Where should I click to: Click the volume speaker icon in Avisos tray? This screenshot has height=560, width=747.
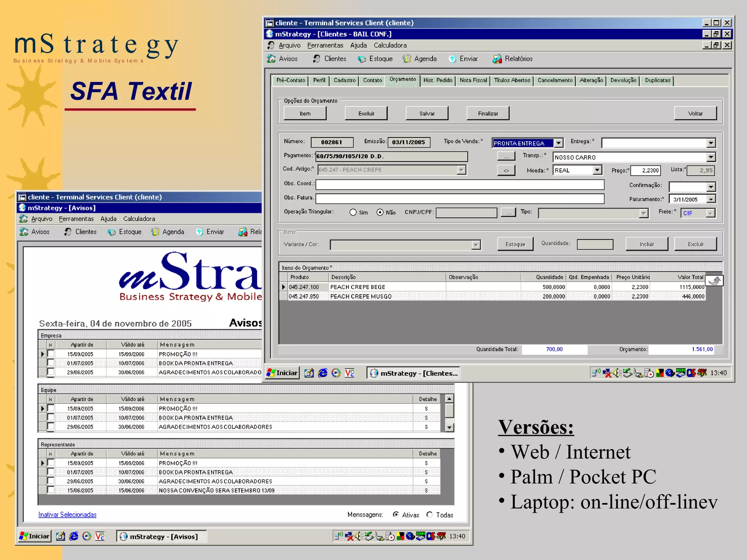tap(358, 536)
